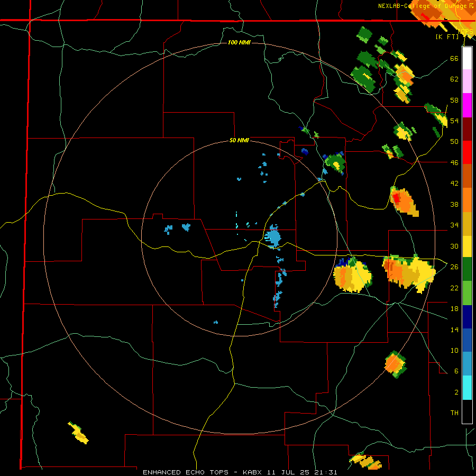Click the "[K FT]" units label
Image resolution: width=476 pixels, height=476 pixels.
[x=447, y=36]
